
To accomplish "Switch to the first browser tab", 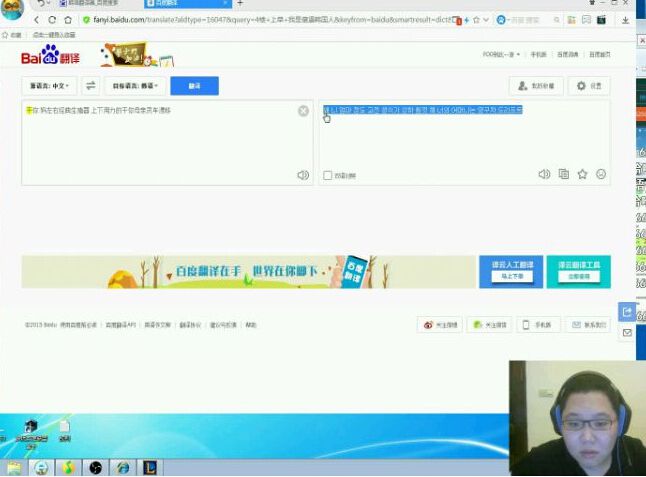I will tap(97, 3).
